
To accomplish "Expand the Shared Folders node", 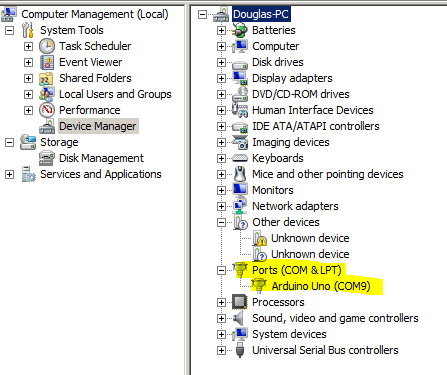I will (x=28, y=78).
